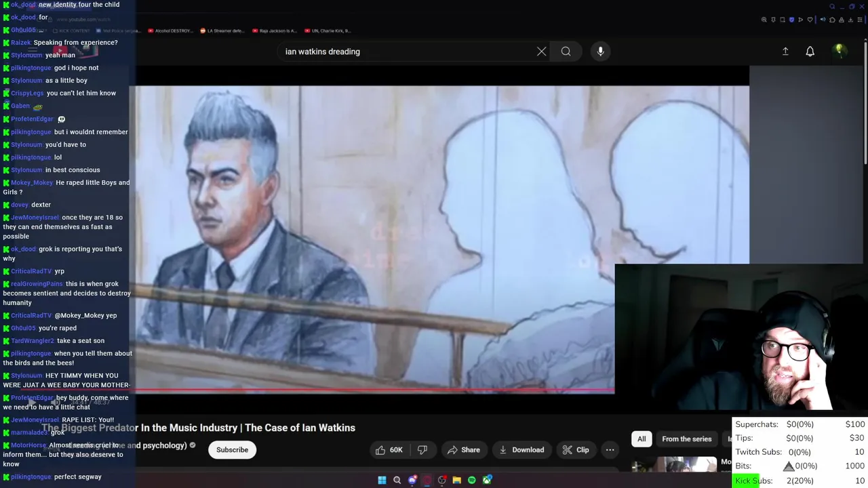
Task: Open File Explorer from the taskbar
Action: 456,480
